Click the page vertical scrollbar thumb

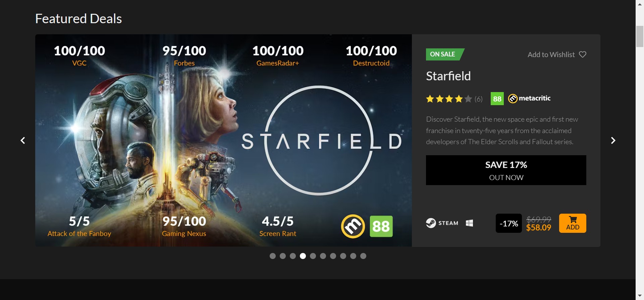[x=640, y=36]
